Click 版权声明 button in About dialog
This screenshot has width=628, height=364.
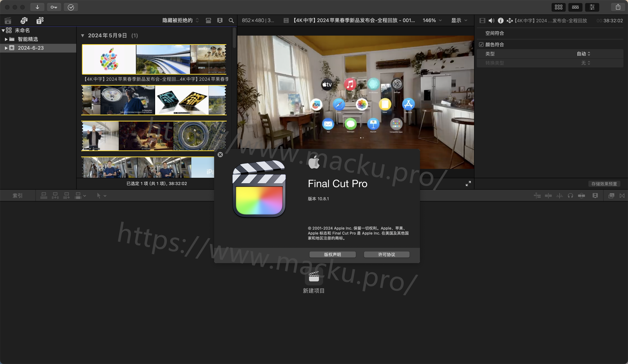point(332,255)
